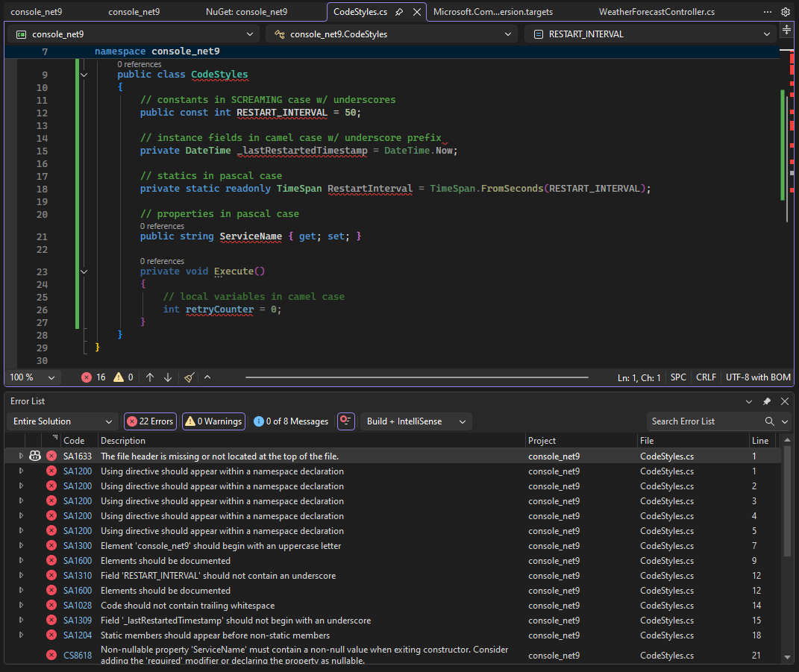Click the Error List scroll down arrow

(787, 658)
